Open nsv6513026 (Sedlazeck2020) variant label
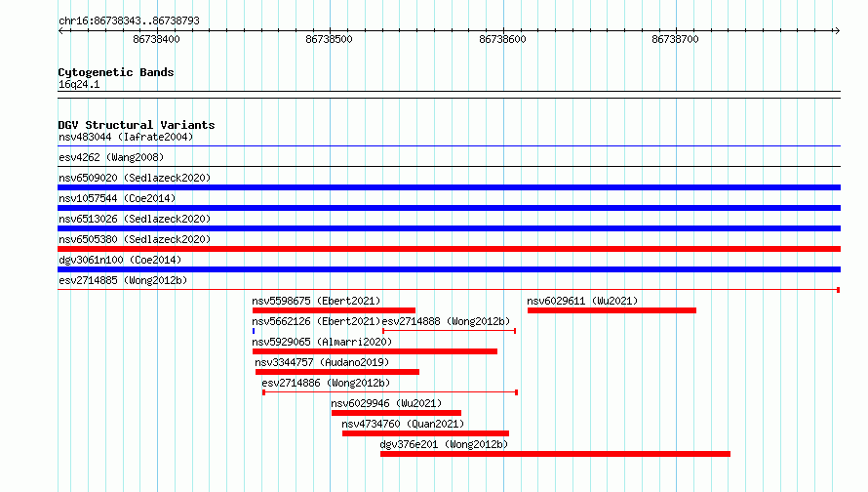 pyautogui.click(x=135, y=219)
